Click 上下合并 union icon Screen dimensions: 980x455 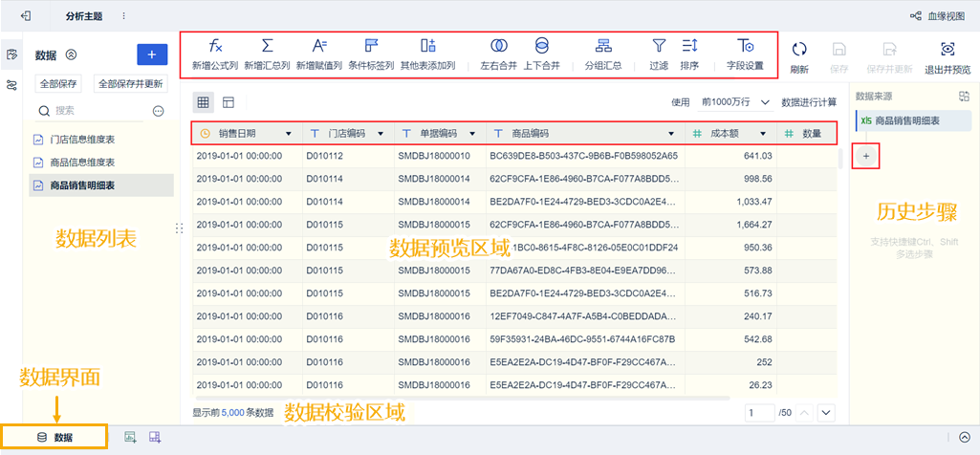coord(542,46)
